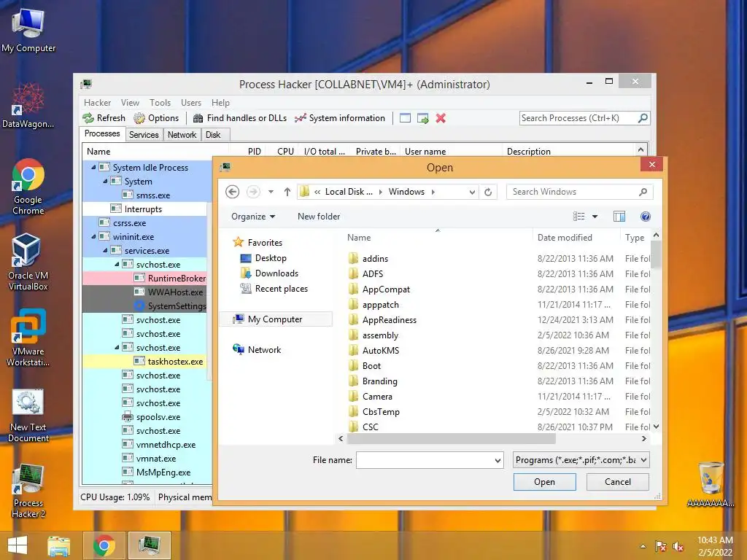This screenshot has width=747, height=560.
Task: Select Network in navigation pane
Action: tap(264, 349)
